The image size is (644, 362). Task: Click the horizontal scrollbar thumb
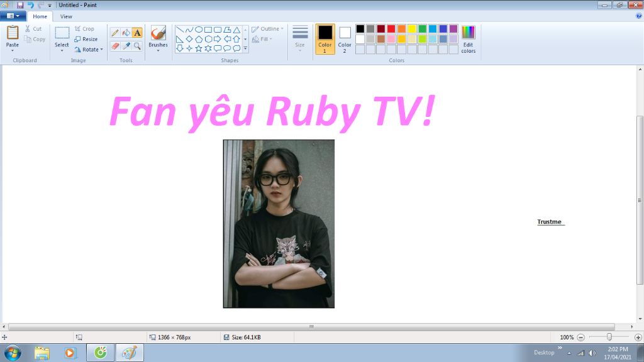pos(311,327)
